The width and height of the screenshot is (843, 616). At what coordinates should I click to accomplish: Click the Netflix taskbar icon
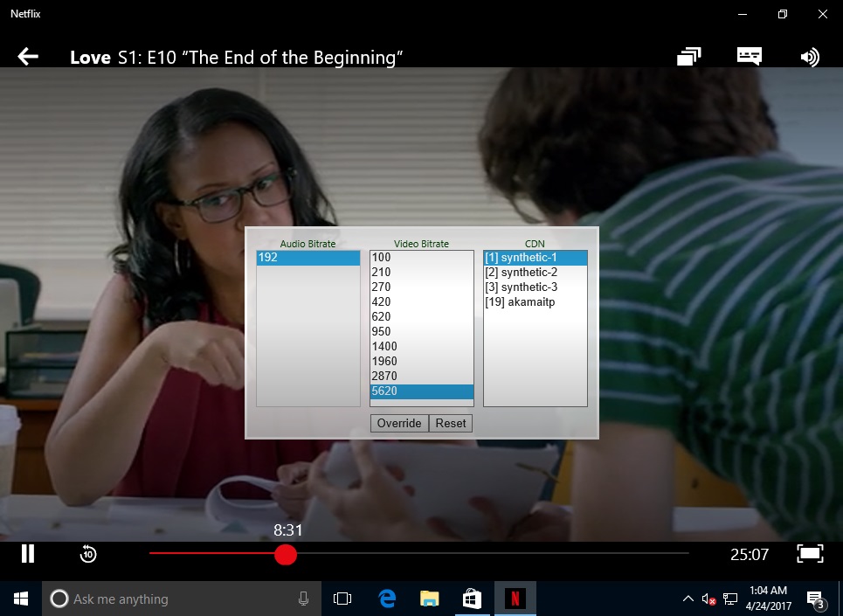point(515,599)
